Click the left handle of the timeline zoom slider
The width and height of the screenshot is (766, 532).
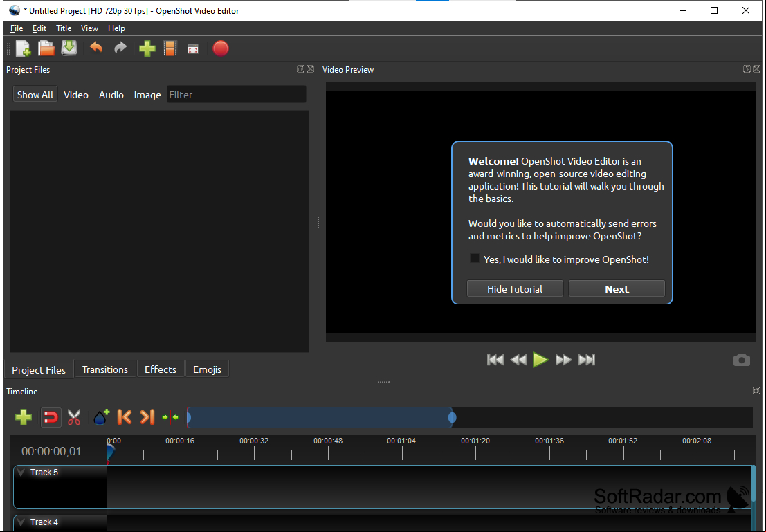(x=189, y=418)
